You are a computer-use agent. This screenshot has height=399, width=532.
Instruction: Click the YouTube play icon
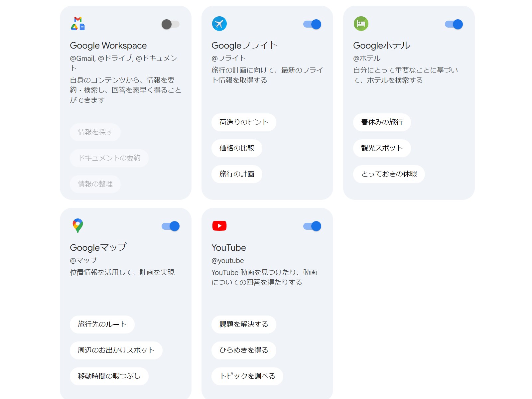(x=219, y=226)
